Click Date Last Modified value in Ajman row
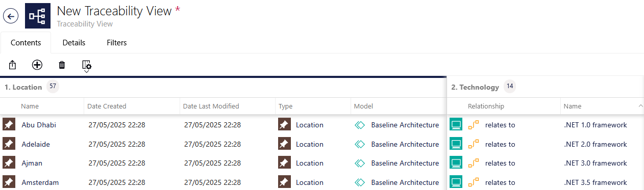The height and width of the screenshot is (190, 644). pos(212,163)
